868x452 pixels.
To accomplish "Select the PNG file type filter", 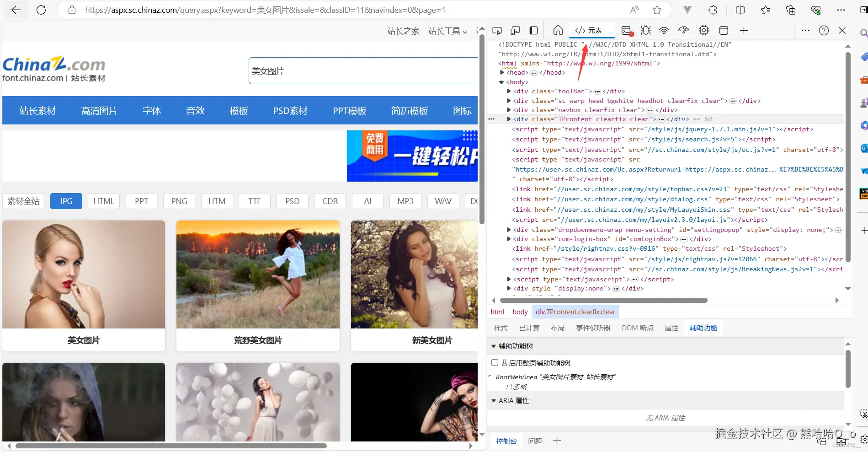I will click(179, 201).
